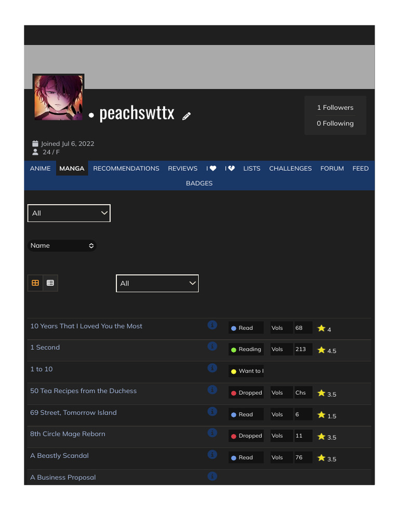Open the I love (heart) tab
The height and width of the screenshot is (532, 399).
(x=211, y=168)
